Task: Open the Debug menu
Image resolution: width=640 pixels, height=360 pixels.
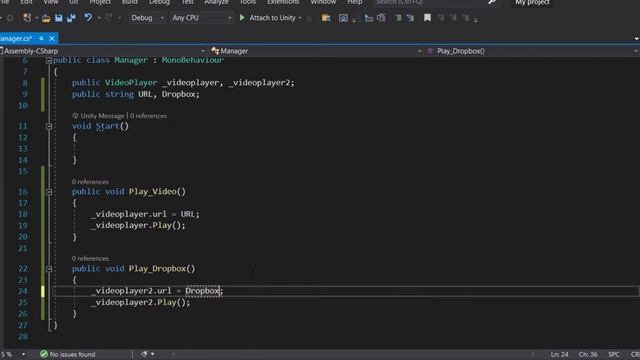Action: point(159,2)
